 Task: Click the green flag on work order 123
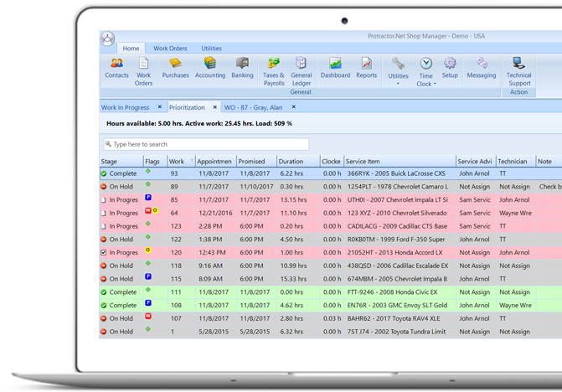148,224
